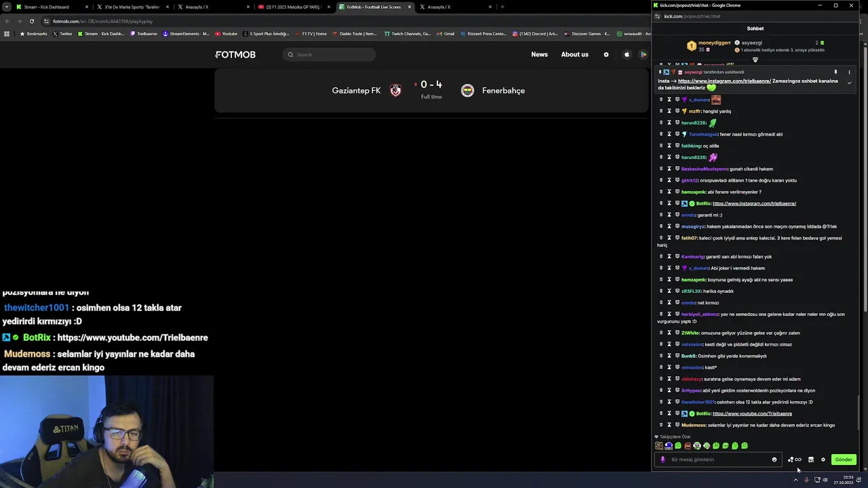
Task: Click the Kick chat scrollbar
Action: [859, 413]
